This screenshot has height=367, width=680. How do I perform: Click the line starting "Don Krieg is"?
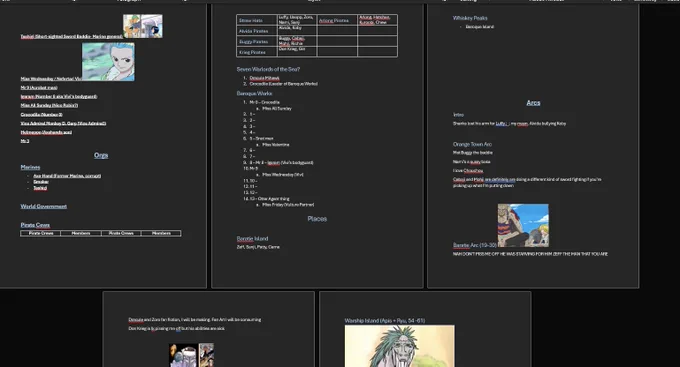tap(177, 328)
